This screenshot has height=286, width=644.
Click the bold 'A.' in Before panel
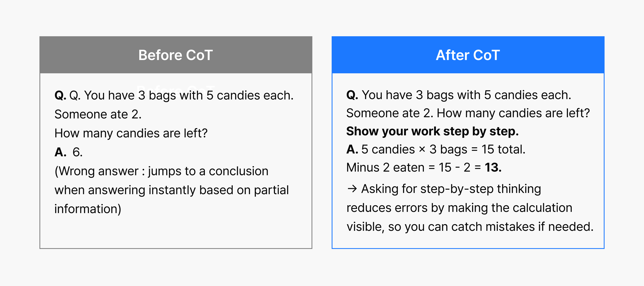(61, 152)
